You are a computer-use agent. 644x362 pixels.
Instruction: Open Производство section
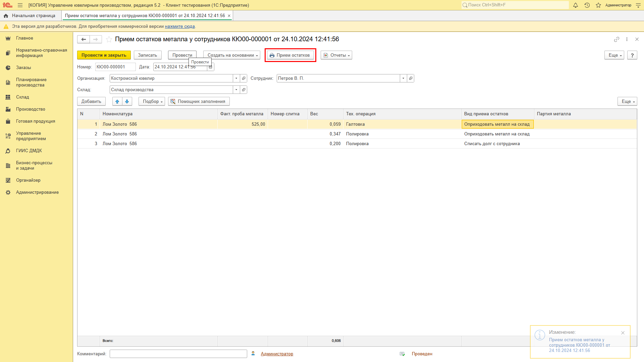click(31, 109)
